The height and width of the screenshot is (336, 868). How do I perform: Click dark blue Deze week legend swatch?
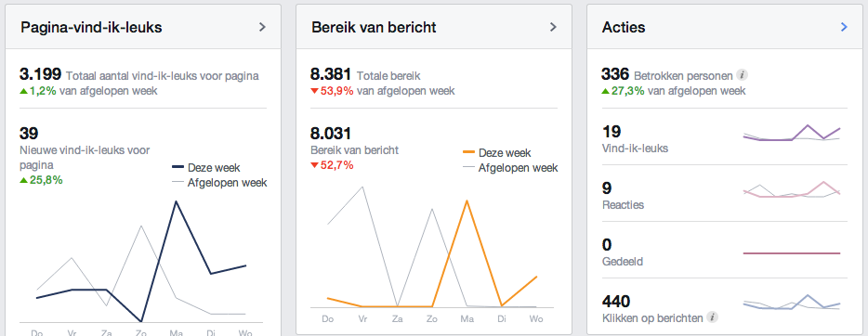pyautogui.click(x=178, y=167)
